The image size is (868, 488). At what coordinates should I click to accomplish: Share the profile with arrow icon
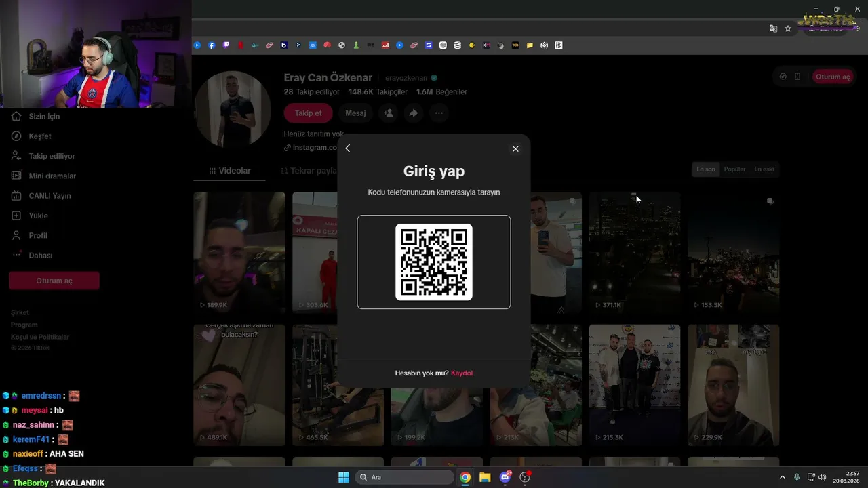[414, 113]
